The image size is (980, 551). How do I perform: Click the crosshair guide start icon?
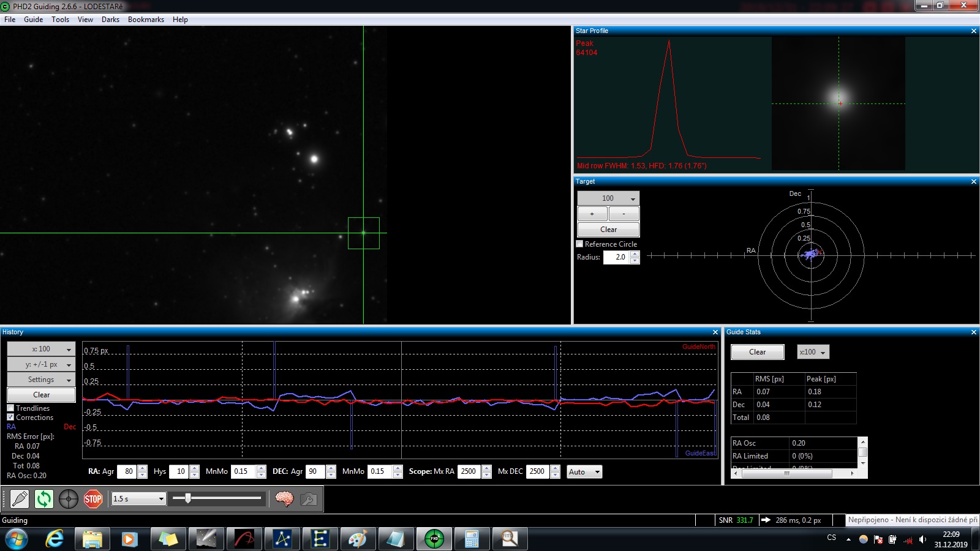point(69,499)
